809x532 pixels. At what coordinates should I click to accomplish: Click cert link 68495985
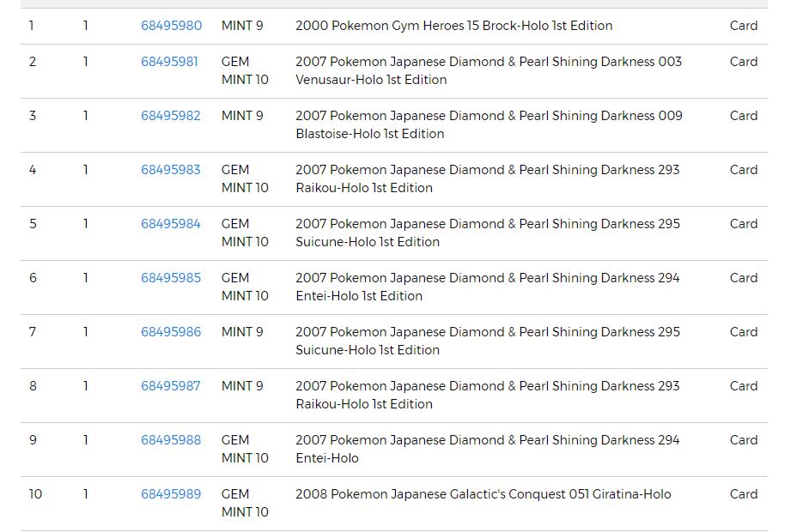(x=171, y=278)
